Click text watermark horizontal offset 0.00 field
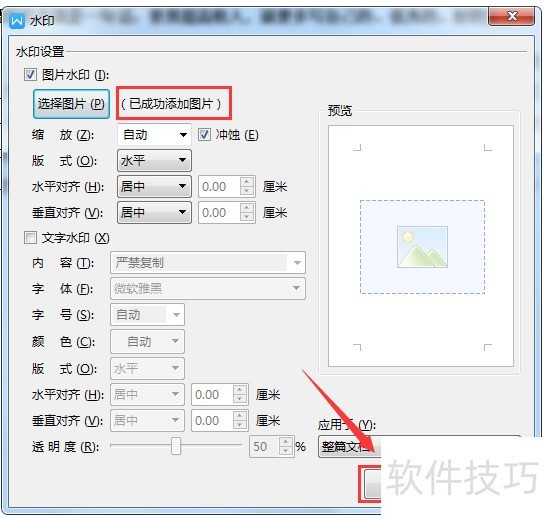The width and height of the screenshot is (544, 518). [x=212, y=394]
